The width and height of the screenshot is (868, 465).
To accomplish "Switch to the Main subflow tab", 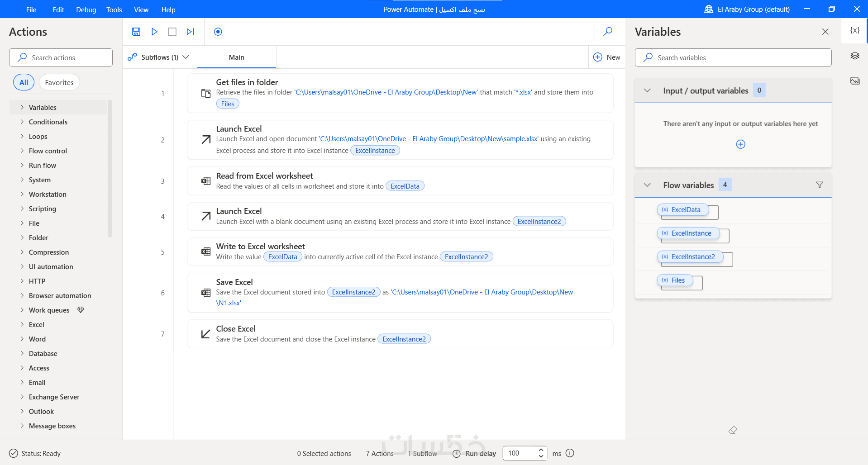I will point(237,57).
